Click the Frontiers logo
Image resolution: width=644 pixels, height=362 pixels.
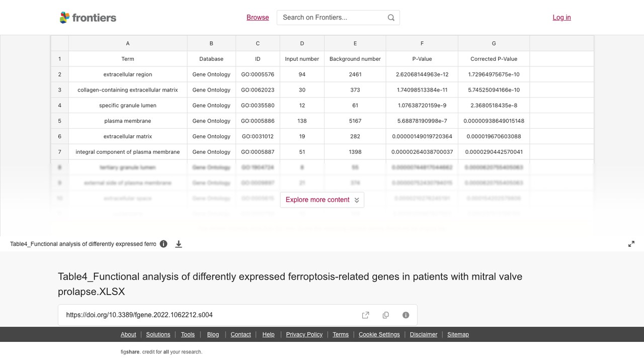[88, 18]
